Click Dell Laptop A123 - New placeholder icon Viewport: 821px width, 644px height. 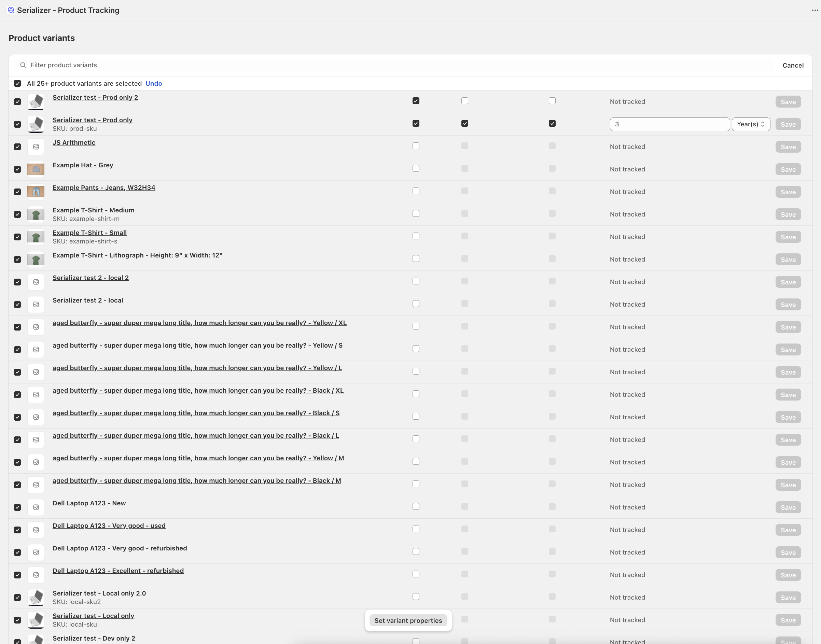coord(36,507)
